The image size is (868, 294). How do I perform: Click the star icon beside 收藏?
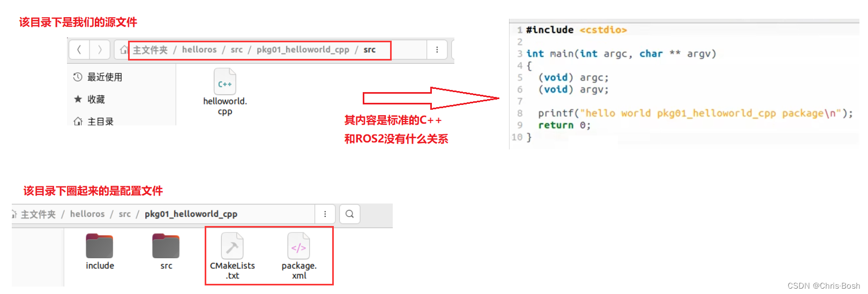pos(78,99)
